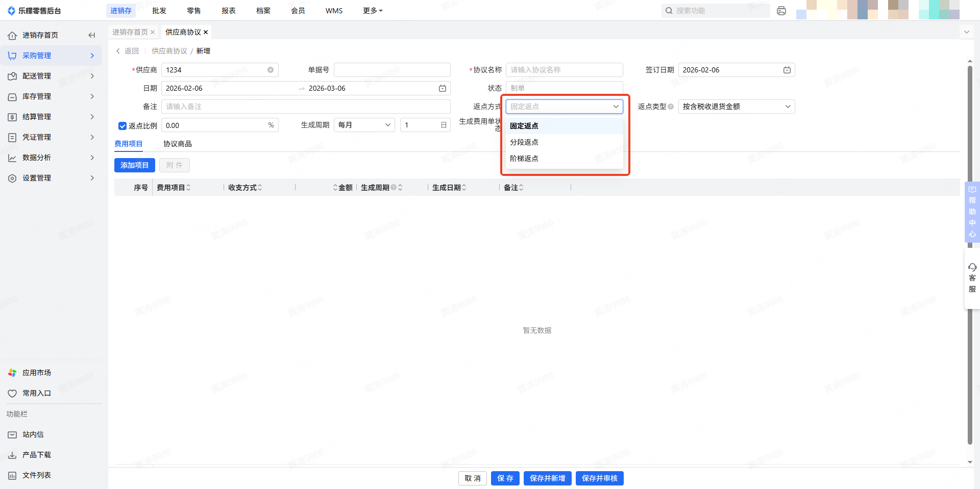Expand the 返点方式 dropdown field
The height and width of the screenshot is (489, 980).
pyautogui.click(x=564, y=107)
